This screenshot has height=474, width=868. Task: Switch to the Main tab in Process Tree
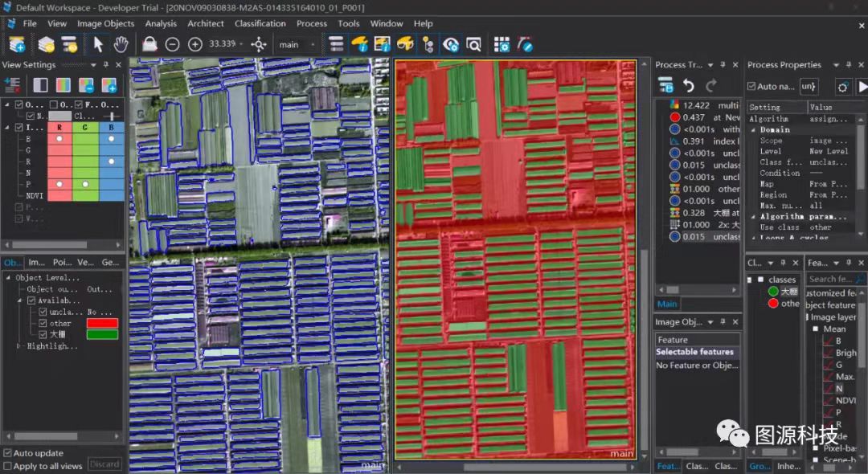tap(667, 304)
